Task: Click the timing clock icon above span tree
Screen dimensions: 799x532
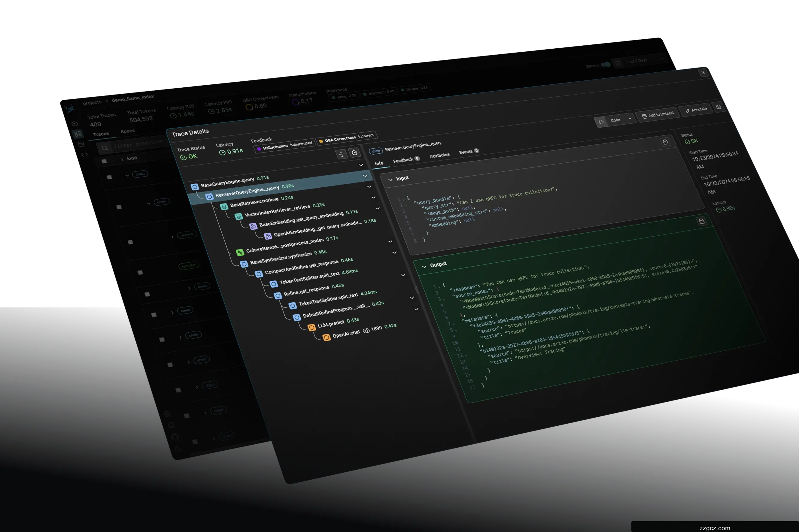Action: tap(354, 153)
